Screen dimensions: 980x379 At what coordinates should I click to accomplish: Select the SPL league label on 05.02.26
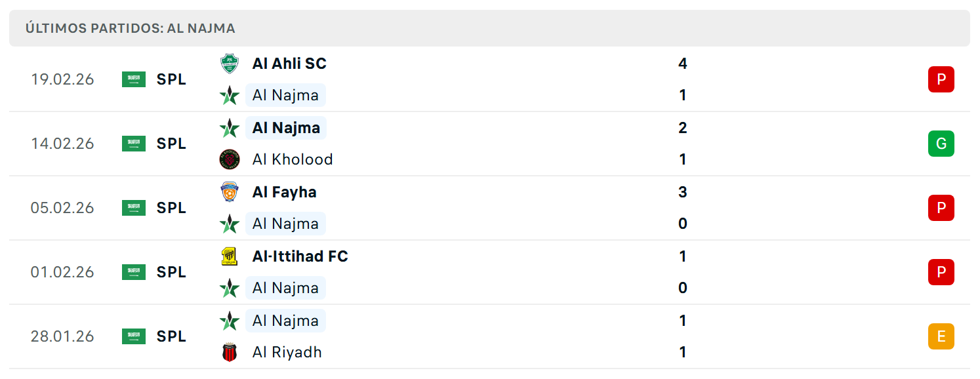pos(171,208)
